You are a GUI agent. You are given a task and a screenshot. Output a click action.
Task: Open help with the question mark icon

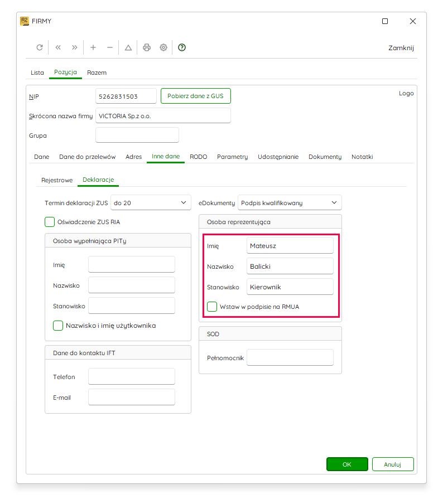point(182,47)
